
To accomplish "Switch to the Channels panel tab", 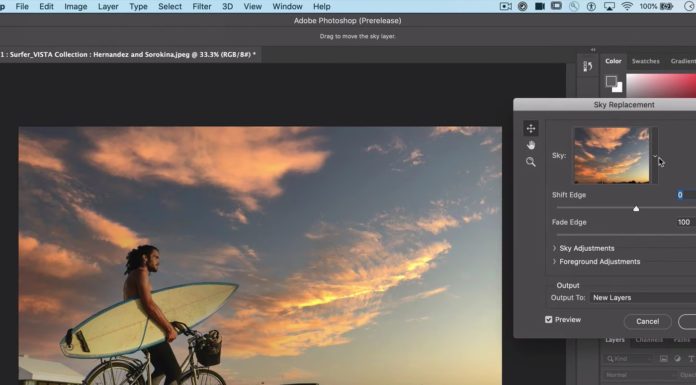I will (649, 340).
